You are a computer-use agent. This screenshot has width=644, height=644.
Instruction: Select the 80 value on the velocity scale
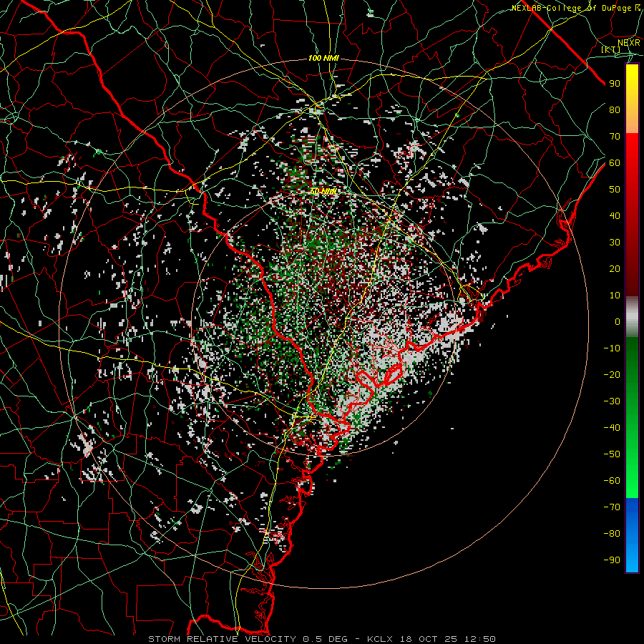coord(615,109)
